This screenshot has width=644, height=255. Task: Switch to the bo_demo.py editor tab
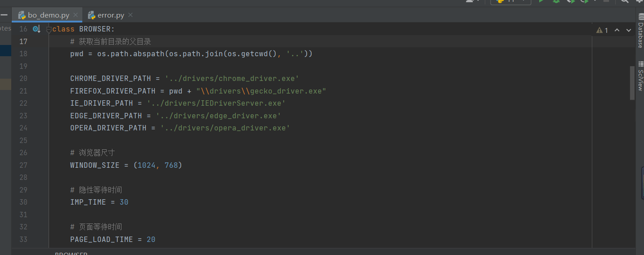coord(47,15)
